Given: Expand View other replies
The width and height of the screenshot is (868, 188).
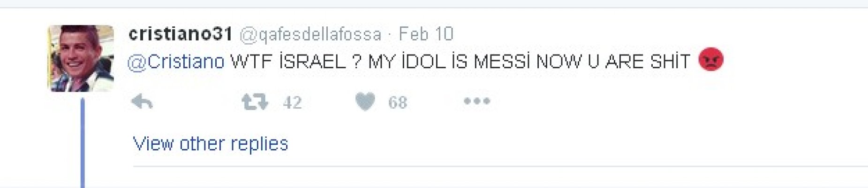Looking at the screenshot, I should 211,144.
